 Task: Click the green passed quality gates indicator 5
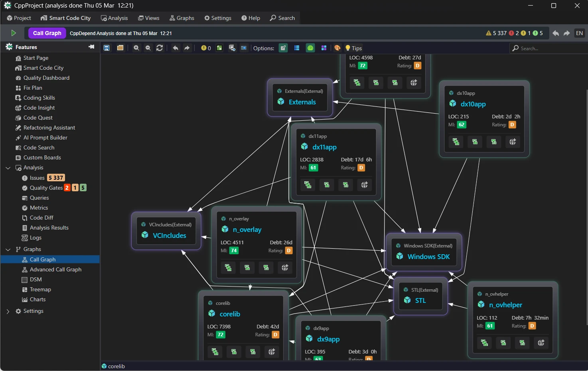click(538, 33)
